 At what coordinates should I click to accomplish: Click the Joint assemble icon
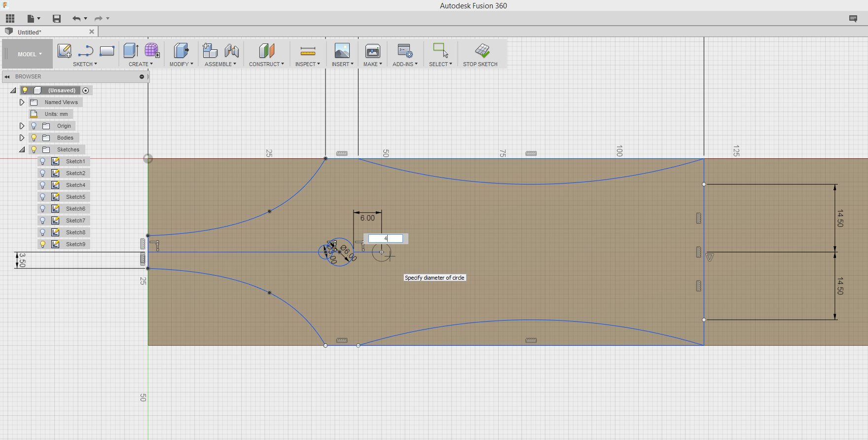pos(232,50)
